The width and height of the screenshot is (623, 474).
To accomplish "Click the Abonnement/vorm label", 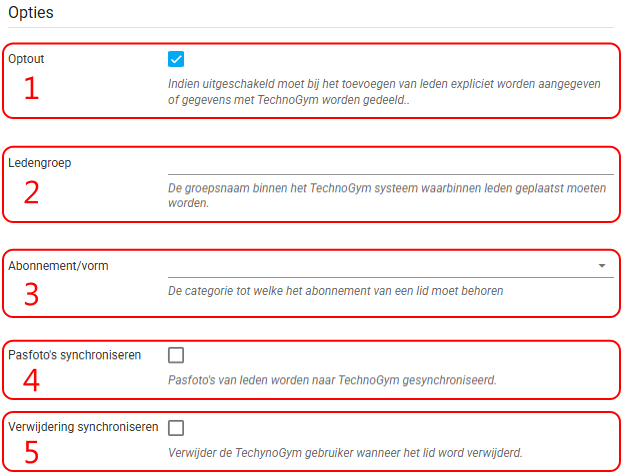I will [58, 265].
